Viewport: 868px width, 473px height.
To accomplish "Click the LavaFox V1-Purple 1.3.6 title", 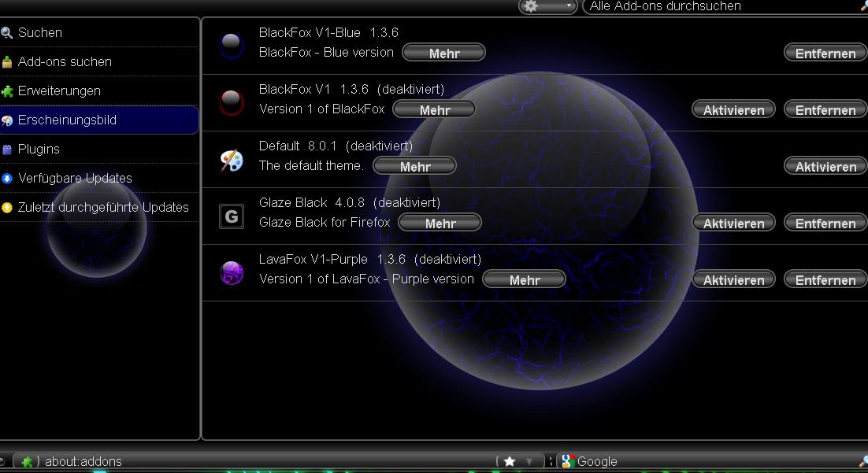I will click(x=332, y=259).
